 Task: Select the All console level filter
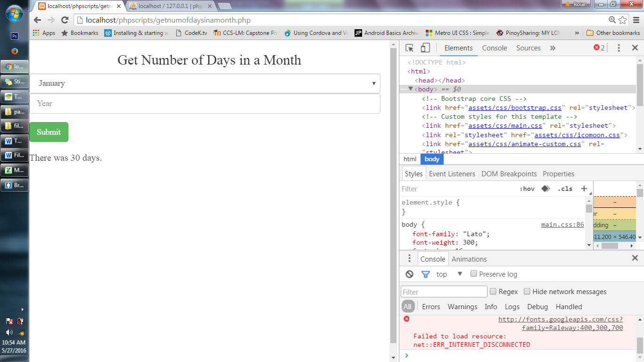[x=407, y=306]
